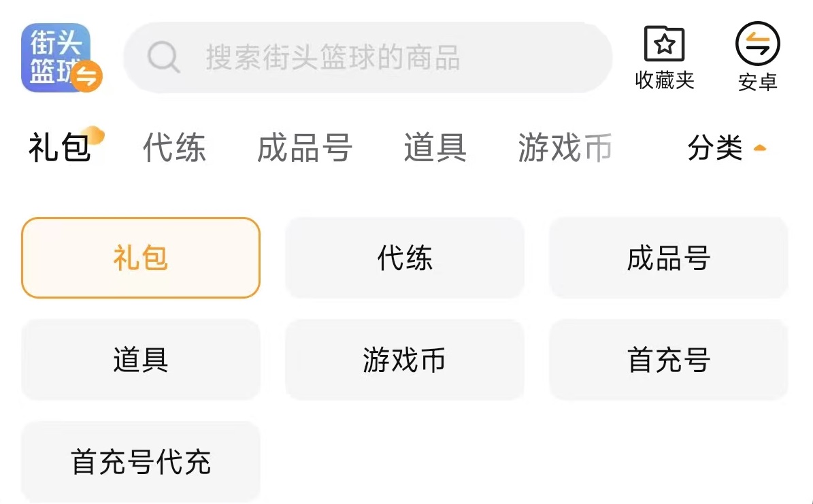Choose the 代练 category chip
The height and width of the screenshot is (504, 813).
[x=405, y=258]
